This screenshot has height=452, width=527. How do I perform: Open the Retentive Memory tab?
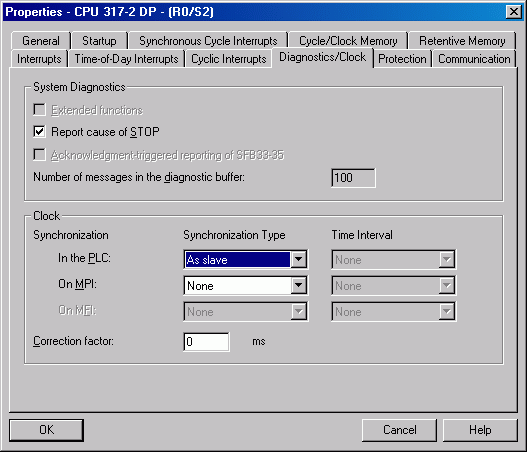click(x=462, y=41)
